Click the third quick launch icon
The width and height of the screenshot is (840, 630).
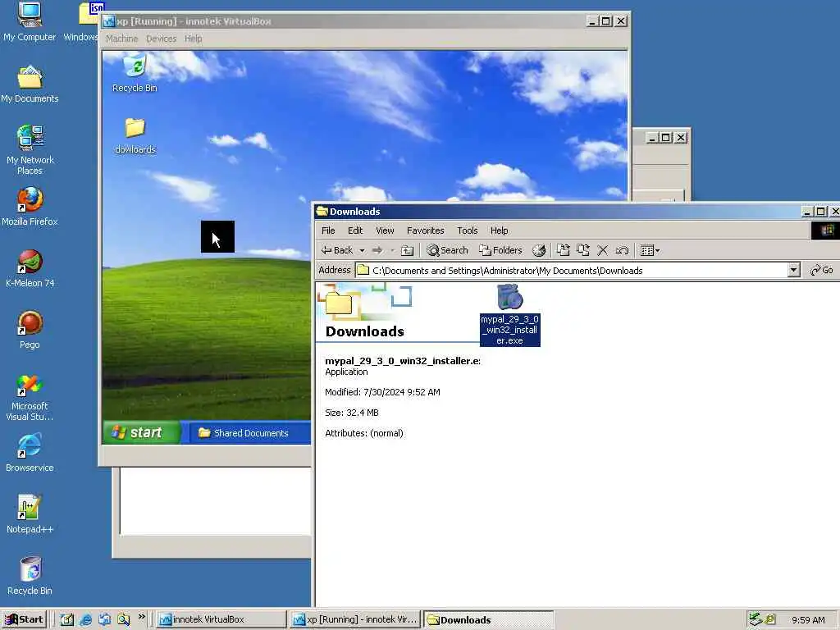[104, 619]
